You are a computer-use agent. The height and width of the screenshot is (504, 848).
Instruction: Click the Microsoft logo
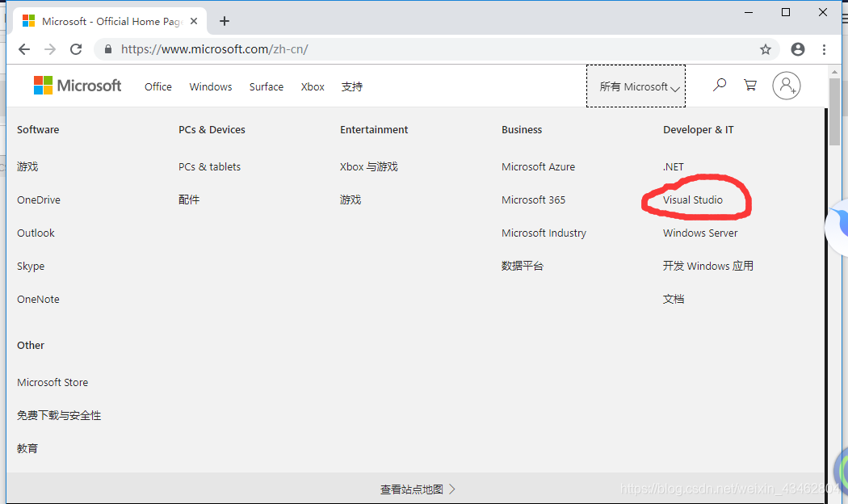click(x=78, y=86)
